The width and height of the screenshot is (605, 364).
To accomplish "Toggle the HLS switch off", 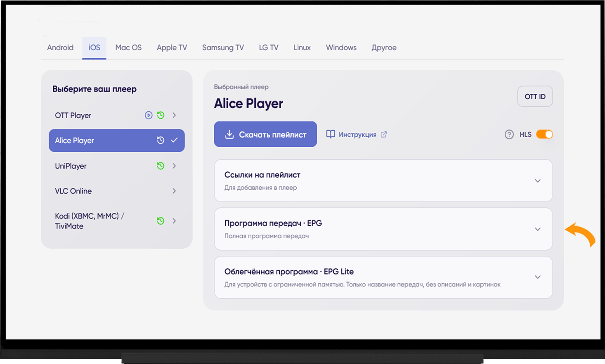I will (544, 134).
